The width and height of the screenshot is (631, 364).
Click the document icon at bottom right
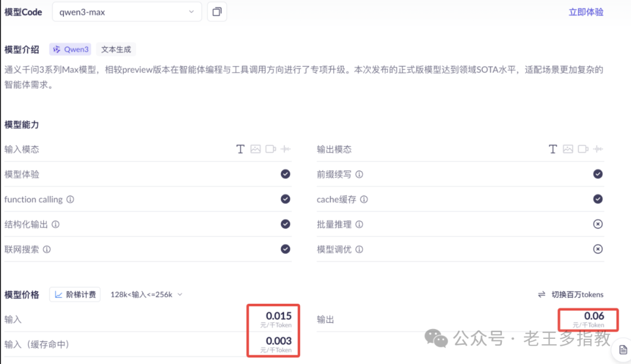click(622, 349)
